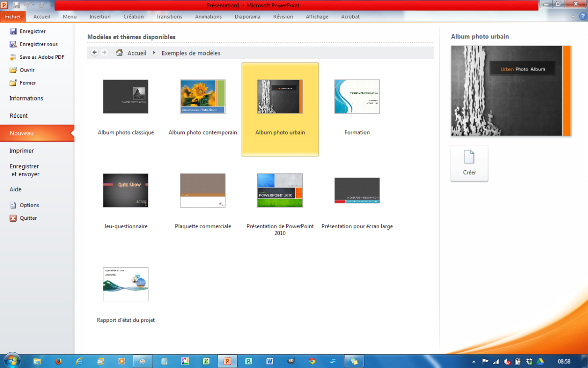Click the large Urban Photo Album preview
This screenshot has height=368, width=588.
click(511, 91)
